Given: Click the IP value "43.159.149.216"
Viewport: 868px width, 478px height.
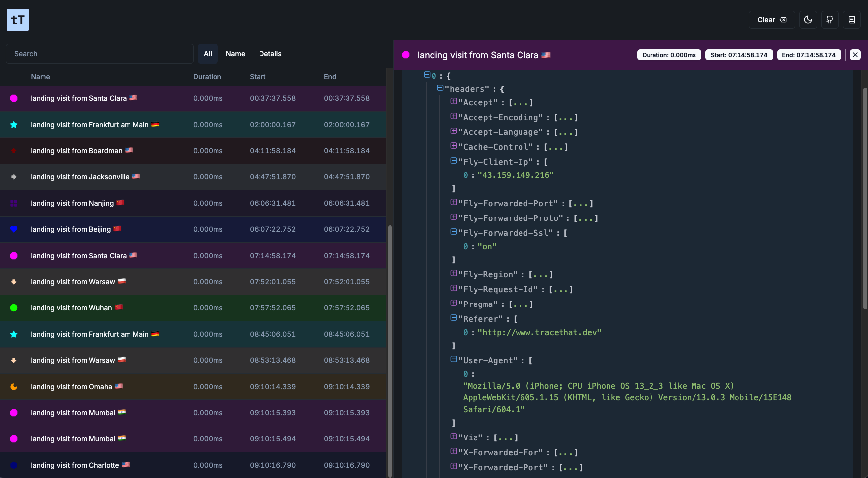Looking at the screenshot, I should [516, 175].
